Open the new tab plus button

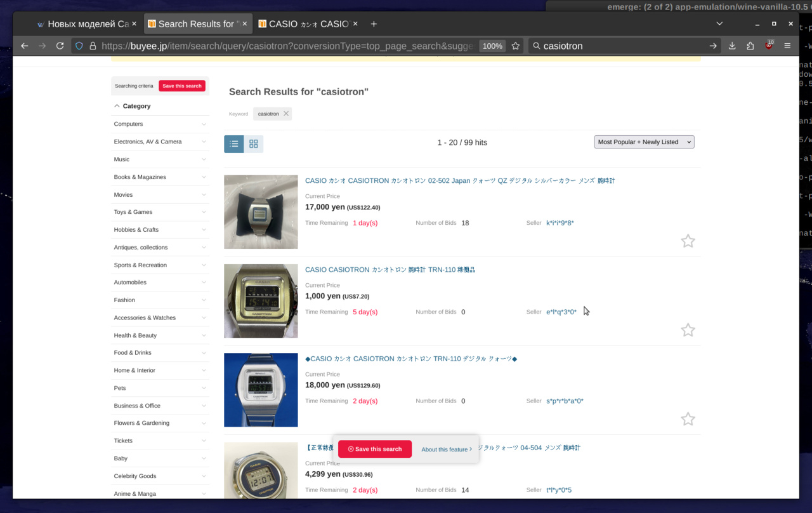[x=374, y=24]
